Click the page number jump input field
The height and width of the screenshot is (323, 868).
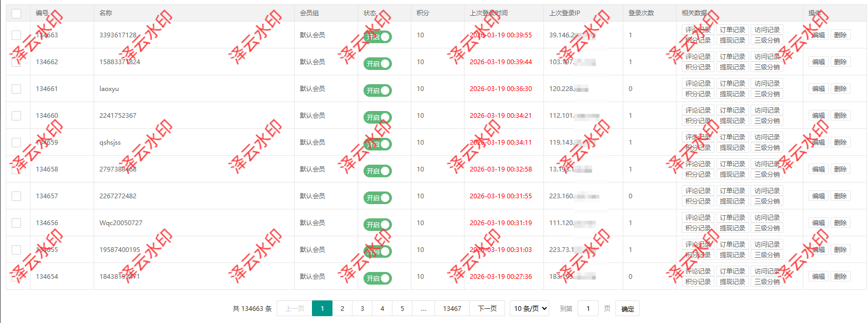588,309
